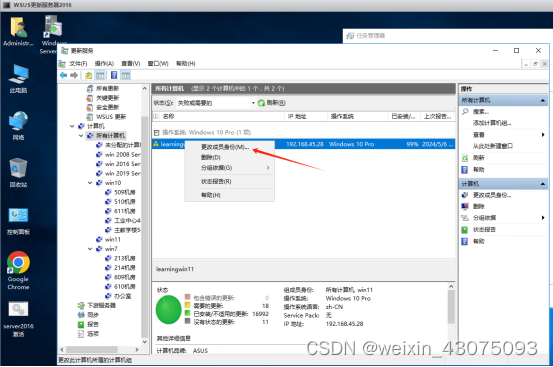553x367 pixels.
Task: Sort by the IP 地址 column header
Action: (x=306, y=116)
